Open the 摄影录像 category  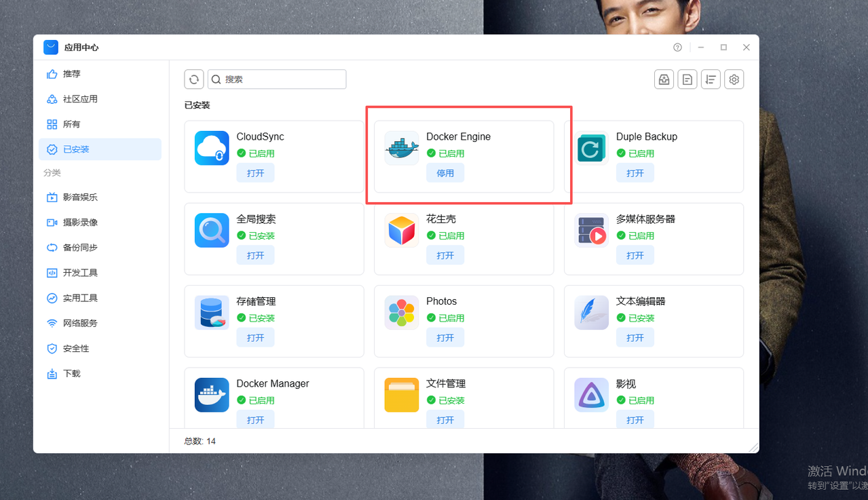tap(100, 223)
